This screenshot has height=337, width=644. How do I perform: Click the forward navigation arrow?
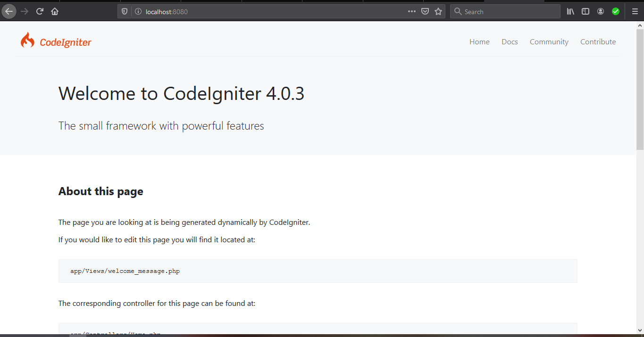pos(24,11)
